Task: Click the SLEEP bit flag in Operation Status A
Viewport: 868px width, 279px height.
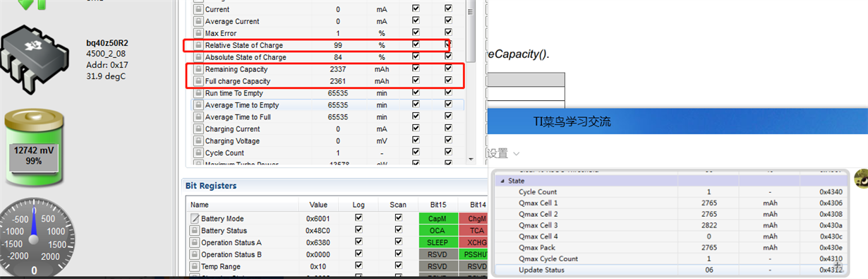Action: (438, 242)
